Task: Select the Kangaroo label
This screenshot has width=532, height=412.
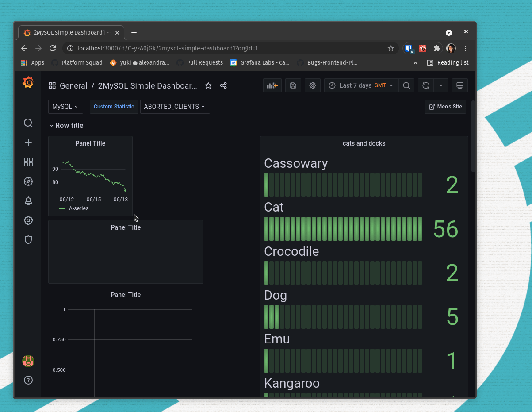Action: tap(292, 383)
